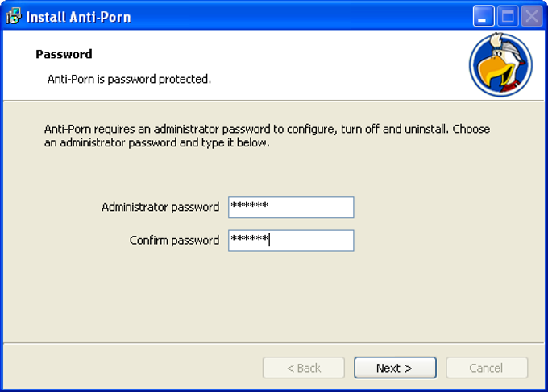Click the eagle mascot logo
The width and height of the screenshot is (548, 392).
(x=500, y=64)
